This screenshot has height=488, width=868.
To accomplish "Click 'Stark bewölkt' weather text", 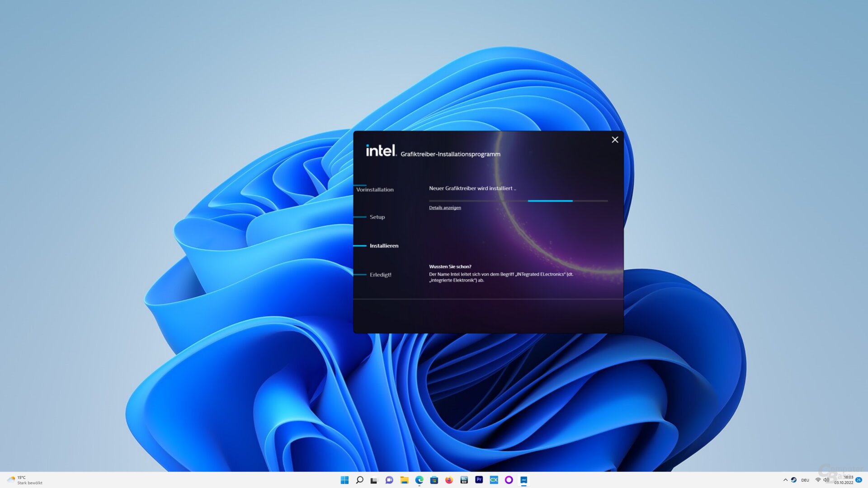I will (x=30, y=483).
